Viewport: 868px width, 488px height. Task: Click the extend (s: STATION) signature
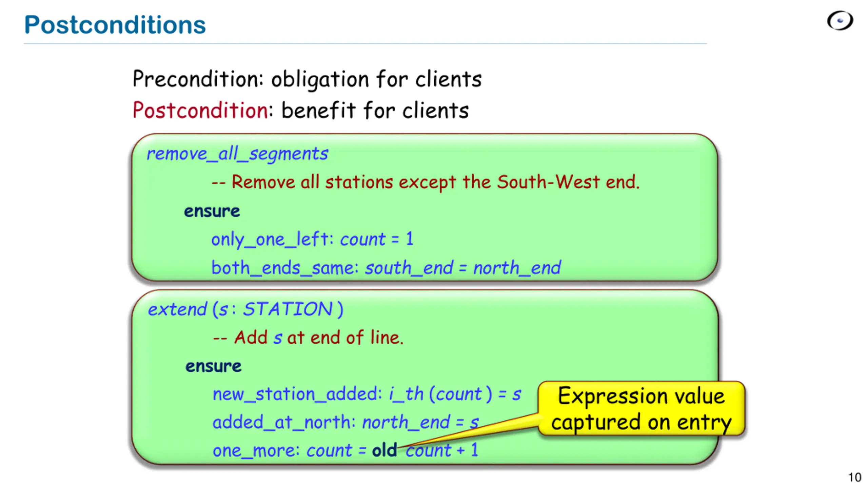coord(245,309)
